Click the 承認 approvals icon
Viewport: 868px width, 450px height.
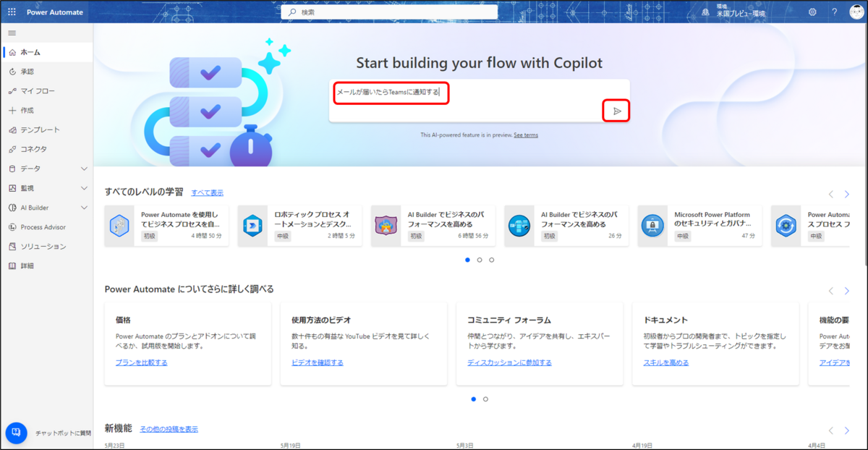click(x=12, y=72)
